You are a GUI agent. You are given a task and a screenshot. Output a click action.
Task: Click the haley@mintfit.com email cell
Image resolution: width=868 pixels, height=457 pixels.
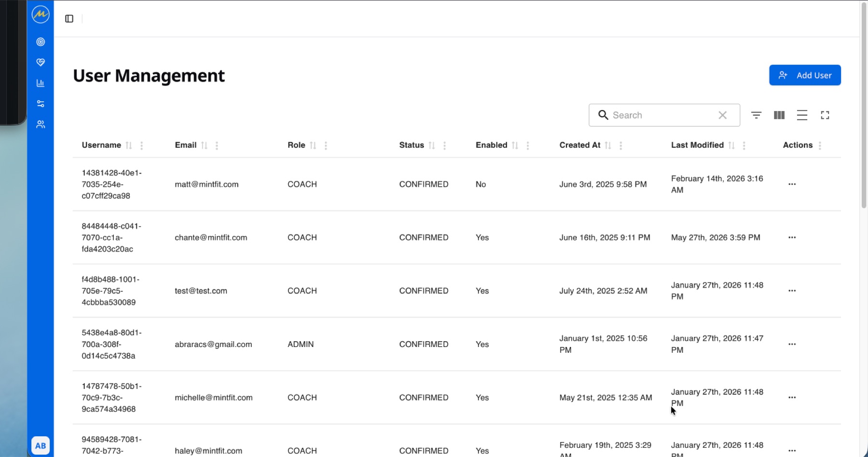(208, 451)
